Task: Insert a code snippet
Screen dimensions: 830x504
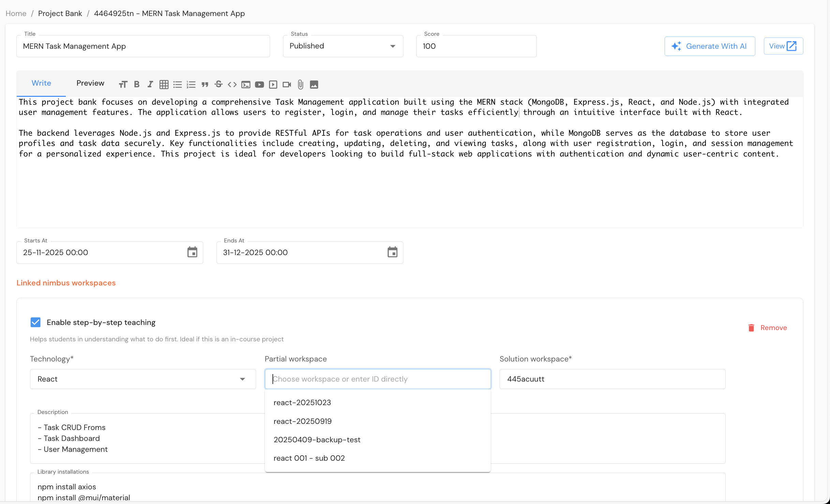Action: click(x=232, y=84)
